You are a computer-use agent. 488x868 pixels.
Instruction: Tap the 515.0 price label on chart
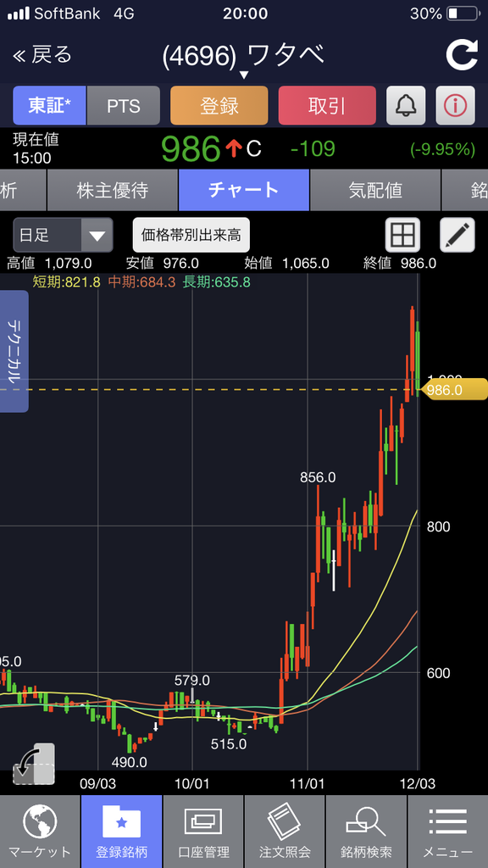coord(229,744)
